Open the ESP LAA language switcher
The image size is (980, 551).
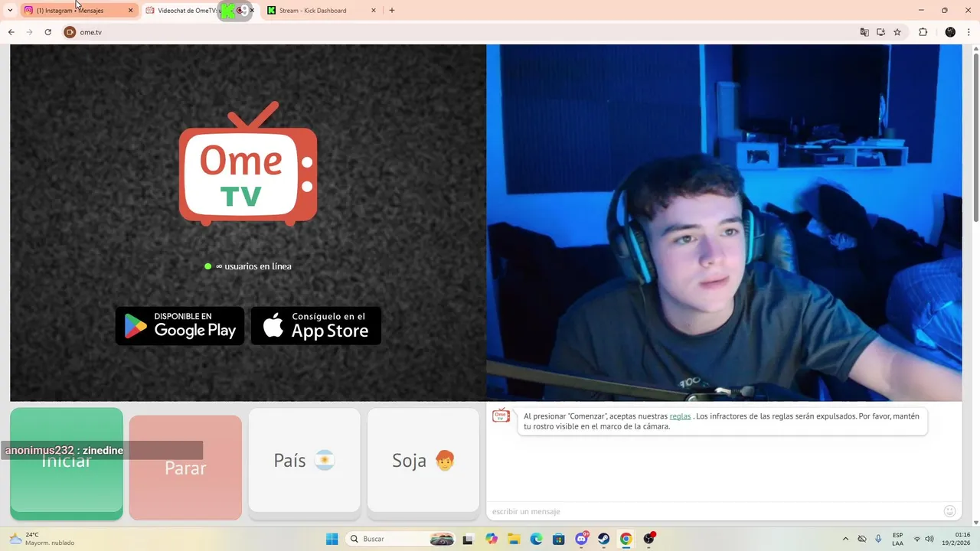[897, 539]
